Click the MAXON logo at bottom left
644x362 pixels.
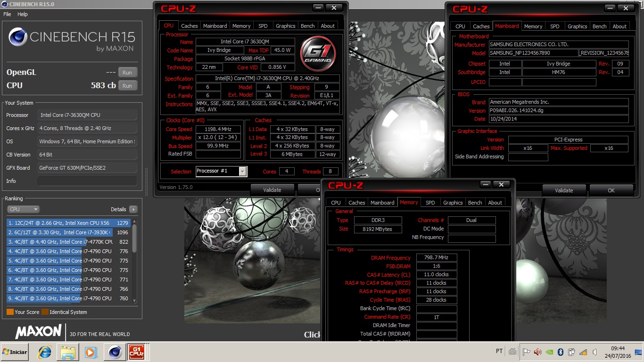pyautogui.click(x=38, y=331)
